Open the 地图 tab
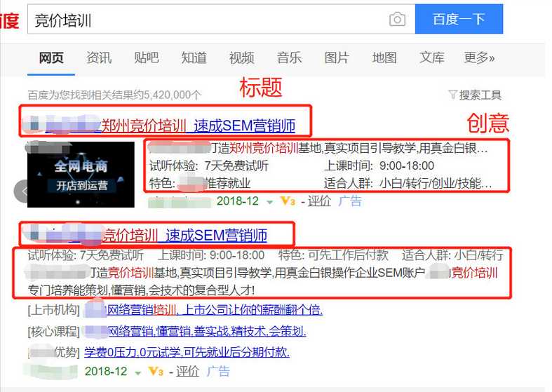552x392 pixels. pos(384,58)
